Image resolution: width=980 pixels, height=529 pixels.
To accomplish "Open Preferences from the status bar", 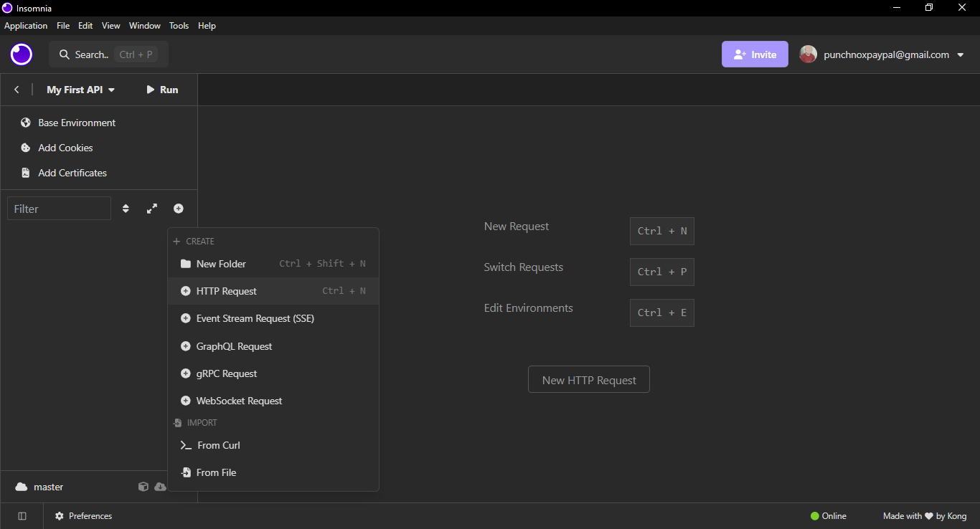I will [83, 516].
